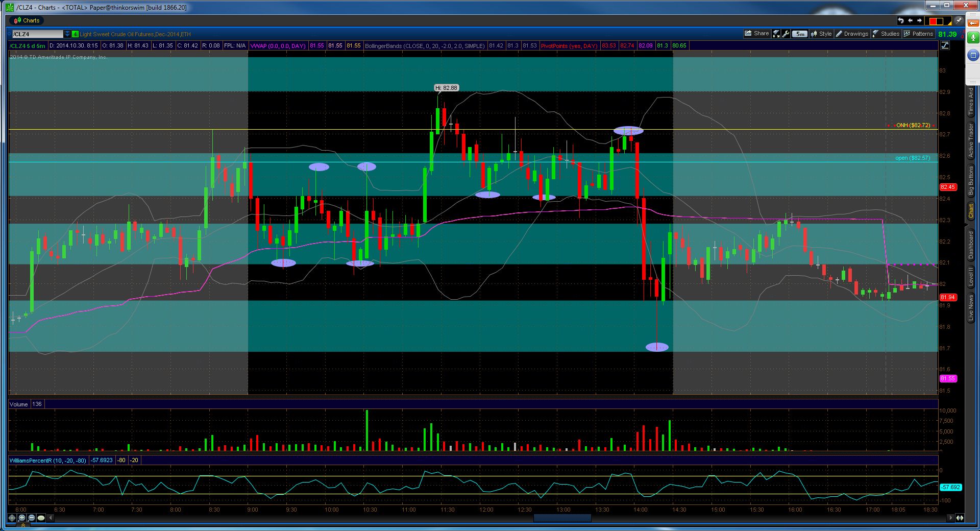Click the Share button
The image size is (980, 531).
point(756,34)
